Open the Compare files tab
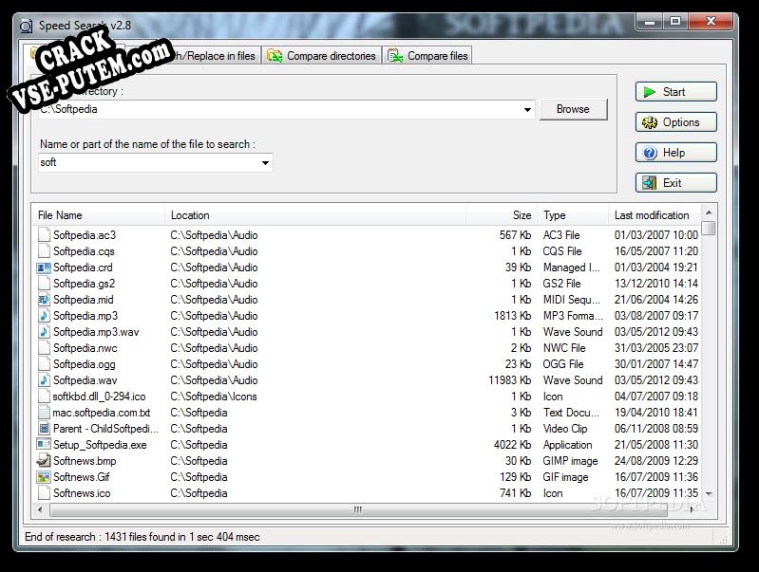Viewport: 759px width, 572px height. click(428, 56)
